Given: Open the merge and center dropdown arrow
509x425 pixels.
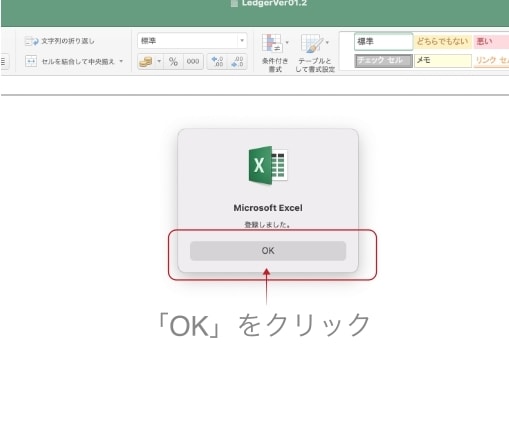Looking at the screenshot, I should 121,61.
